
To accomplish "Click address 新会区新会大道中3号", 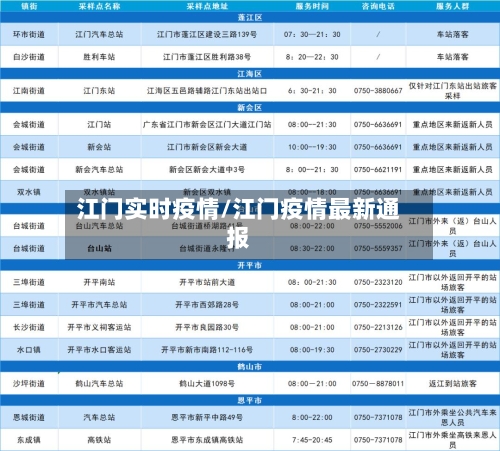I will (207, 170).
